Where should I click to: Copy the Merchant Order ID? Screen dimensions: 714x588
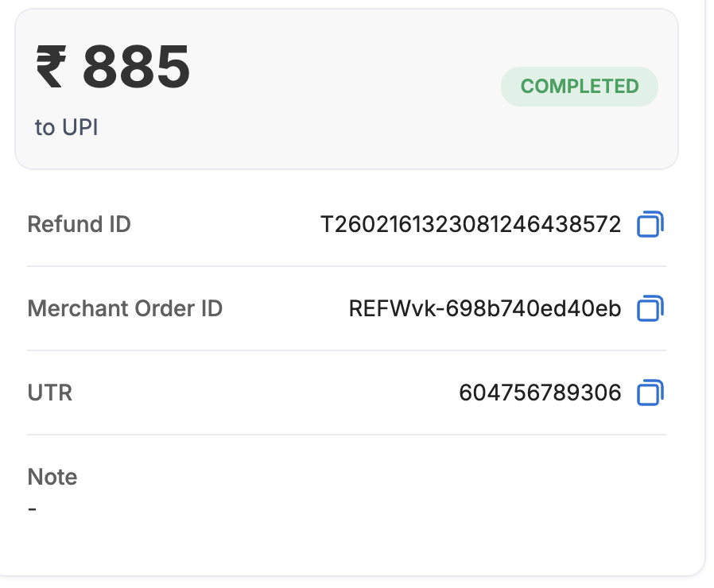coord(650,308)
